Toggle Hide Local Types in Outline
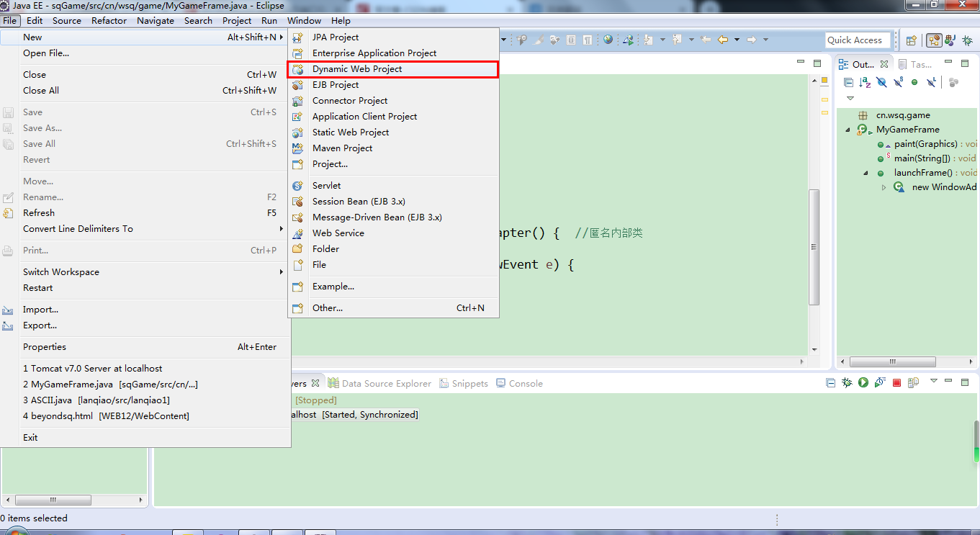 coord(931,82)
